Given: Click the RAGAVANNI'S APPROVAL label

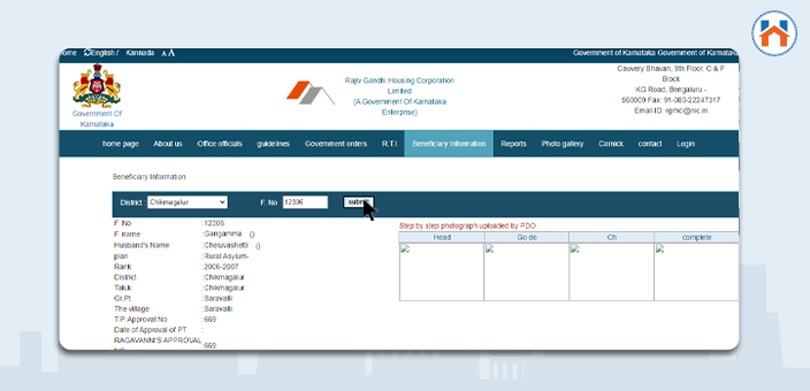Looking at the screenshot, I should pos(157,340).
